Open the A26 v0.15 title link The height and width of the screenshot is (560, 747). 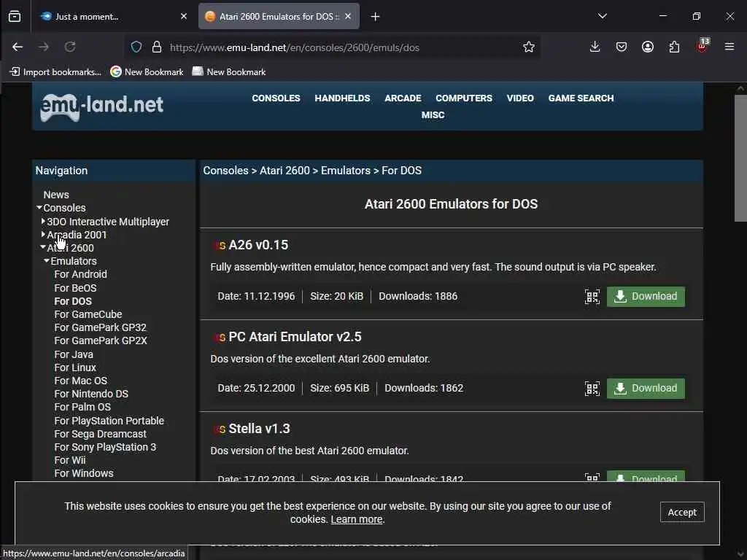(258, 245)
